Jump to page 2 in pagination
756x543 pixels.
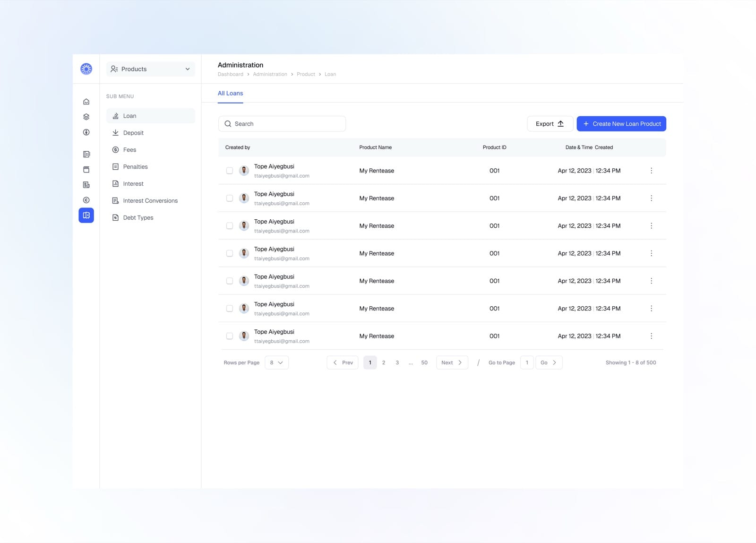tap(384, 362)
